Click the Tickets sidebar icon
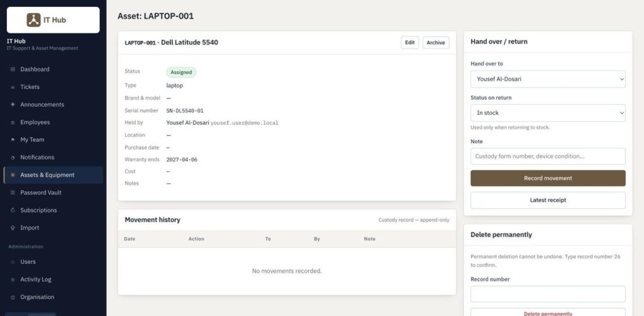 13,87
